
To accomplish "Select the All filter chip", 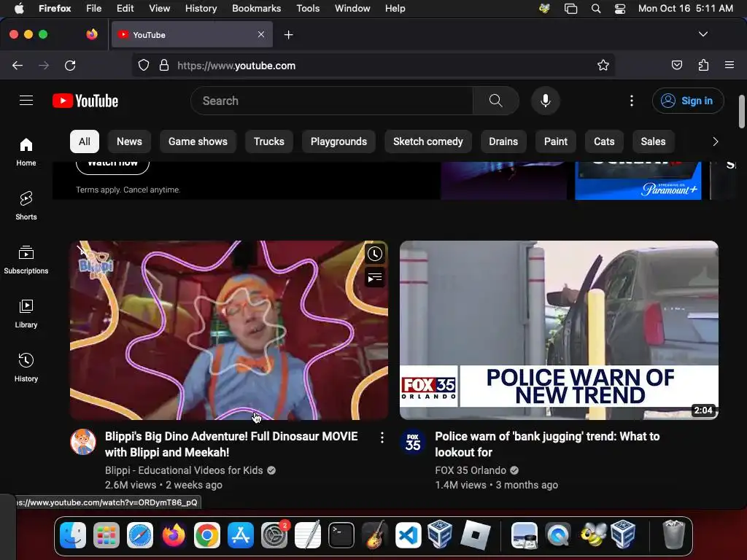I will 85,141.
